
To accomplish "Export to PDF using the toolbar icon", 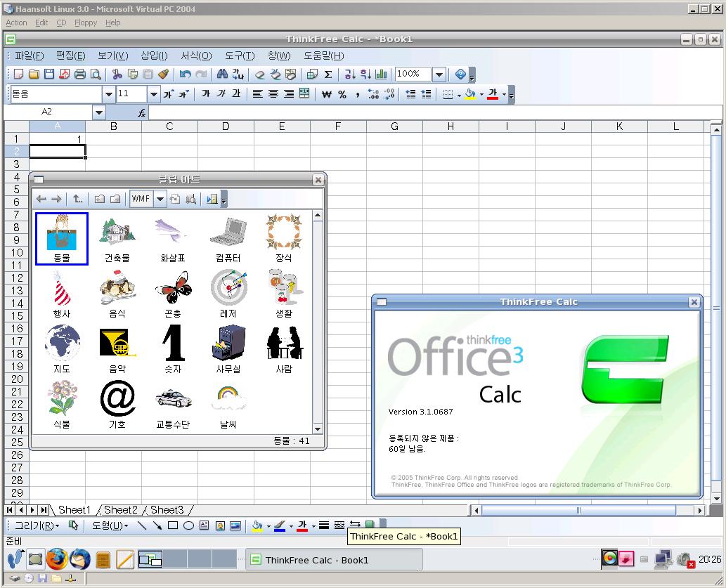I will pyautogui.click(x=65, y=74).
